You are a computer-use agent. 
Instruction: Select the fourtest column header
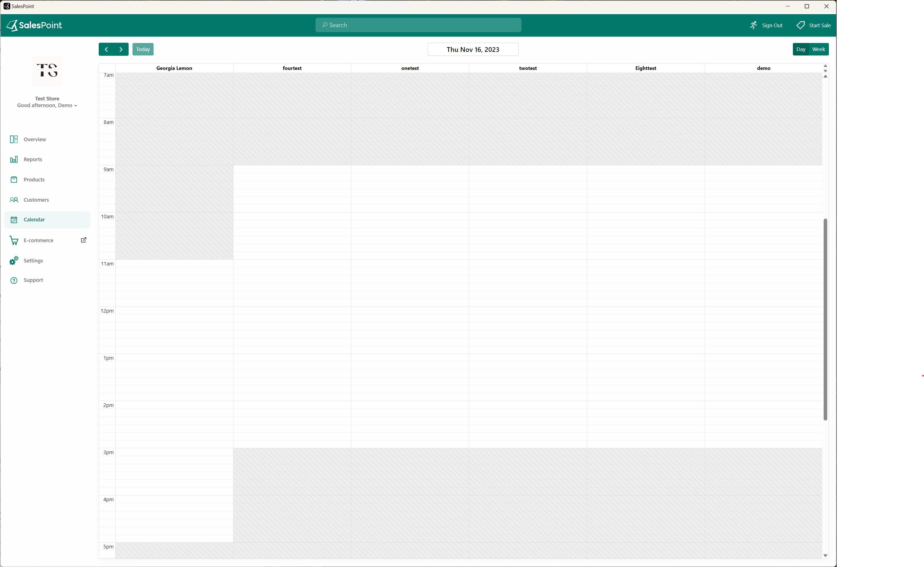point(292,68)
